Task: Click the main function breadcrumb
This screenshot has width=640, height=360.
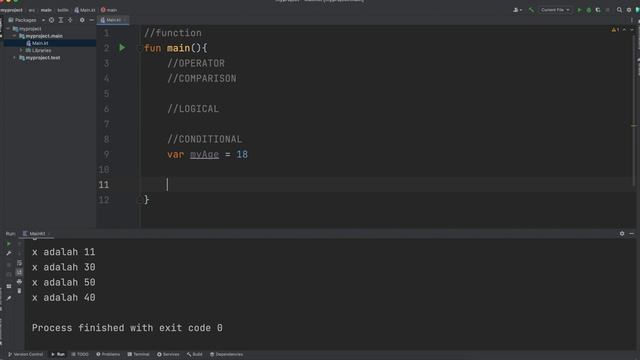Action: (109, 10)
